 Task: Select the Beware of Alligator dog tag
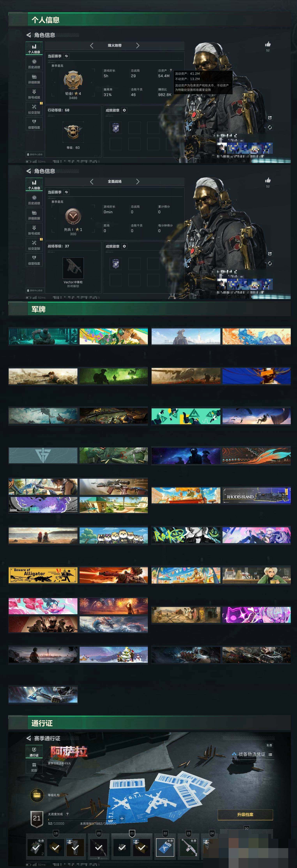[x=43, y=575]
